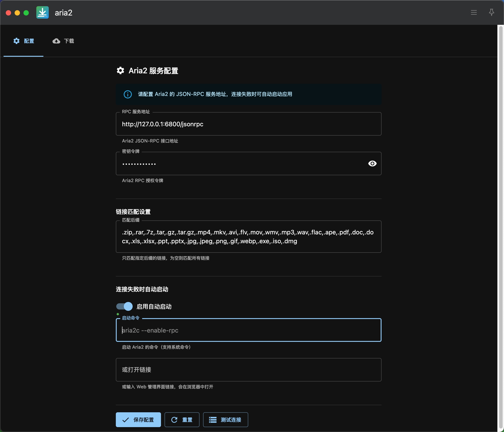Viewport: 504px width, 432px height.
Task: Click the 匹配后缀 suffix text area
Action: (x=248, y=237)
